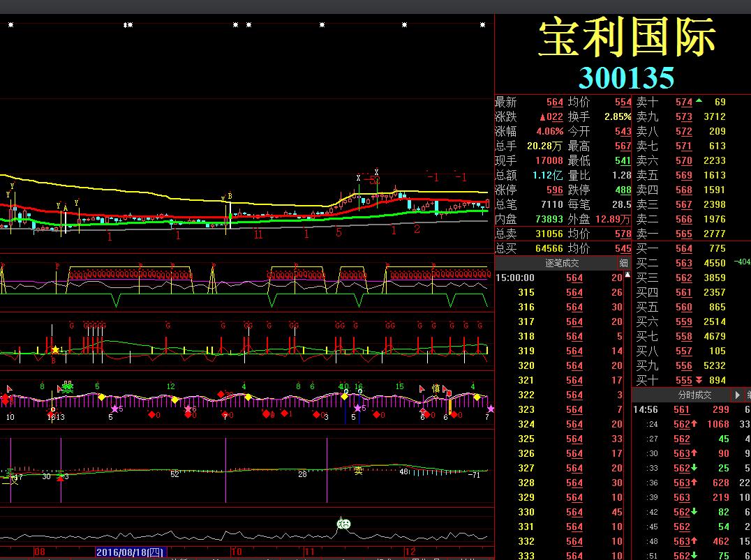
Task: Click the stock code 300135
Action: click(627, 77)
